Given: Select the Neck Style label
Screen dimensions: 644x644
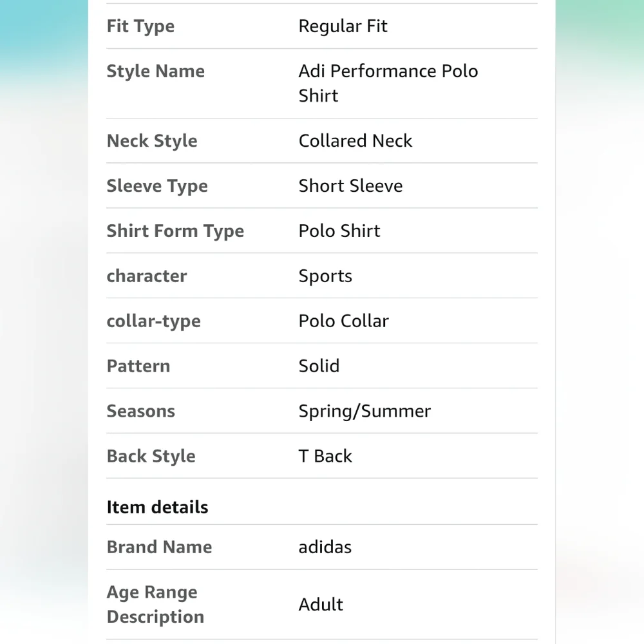Looking at the screenshot, I should pos(152,141).
